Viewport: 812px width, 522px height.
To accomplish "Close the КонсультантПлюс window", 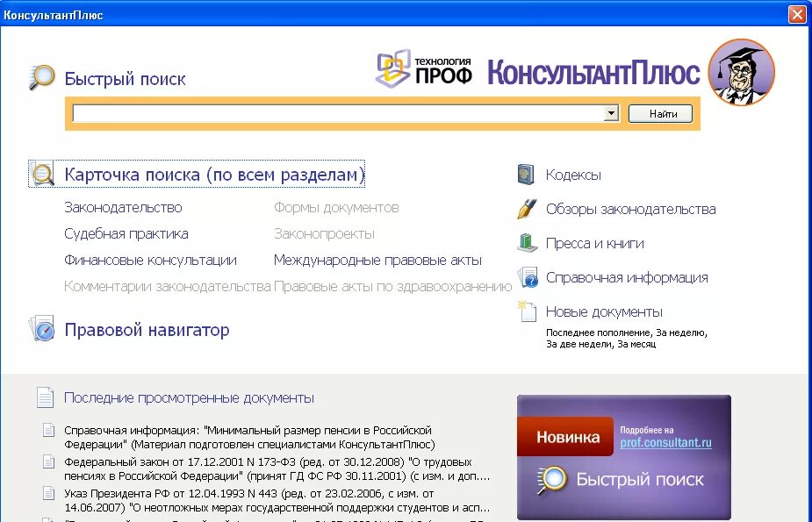I will pyautogui.click(x=797, y=14).
